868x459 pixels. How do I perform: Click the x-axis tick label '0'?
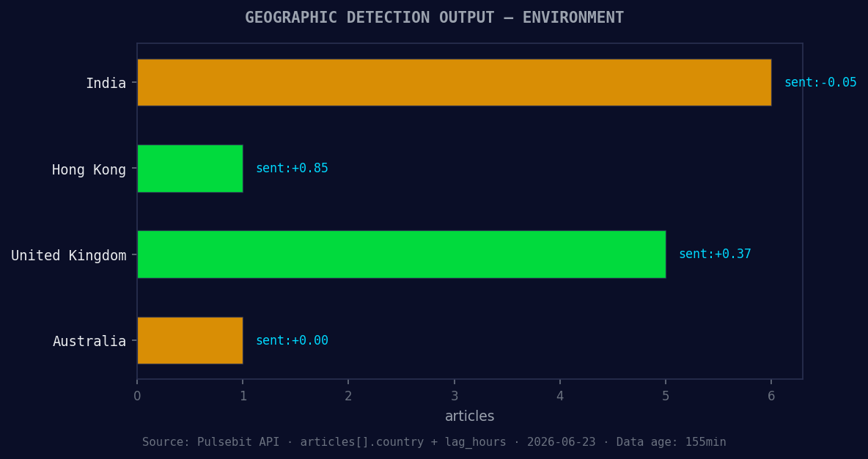coord(137,397)
